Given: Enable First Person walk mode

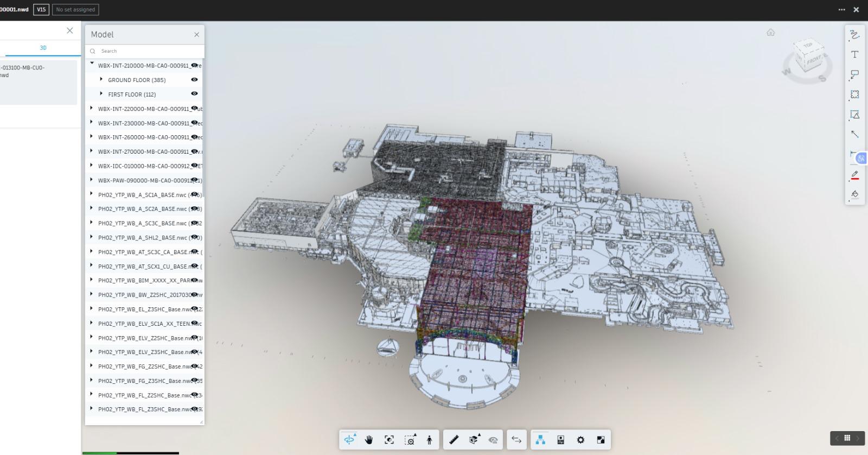Looking at the screenshot, I should coord(429,440).
